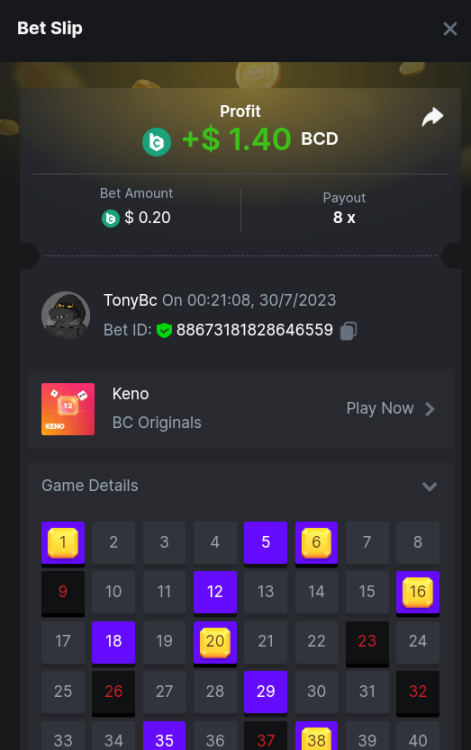The width and height of the screenshot is (471, 750).
Task: Click the coin icon beside Bet Amount
Action: (x=110, y=219)
